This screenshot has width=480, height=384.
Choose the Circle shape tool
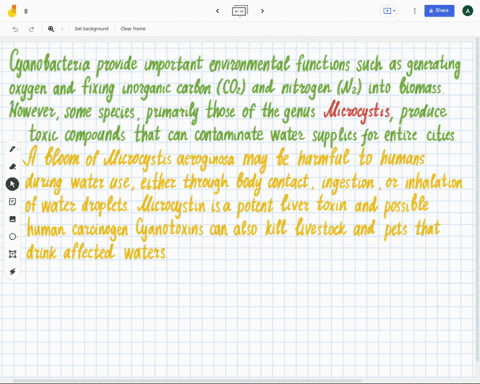(x=12, y=237)
